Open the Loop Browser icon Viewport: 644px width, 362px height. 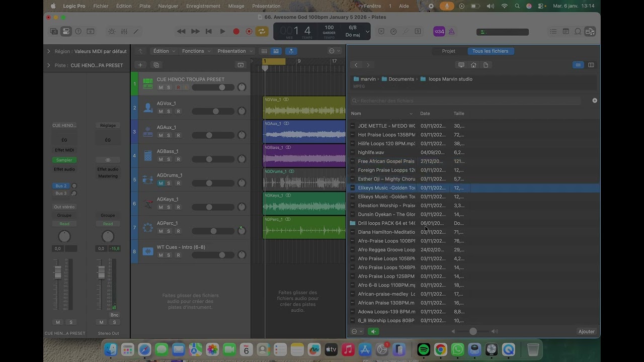coord(578,31)
